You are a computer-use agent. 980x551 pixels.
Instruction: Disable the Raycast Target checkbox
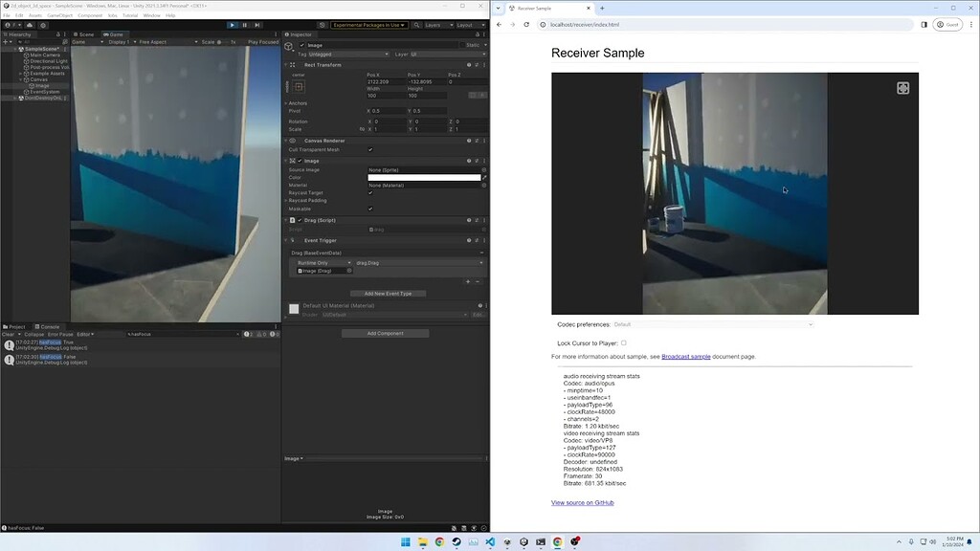coord(370,192)
